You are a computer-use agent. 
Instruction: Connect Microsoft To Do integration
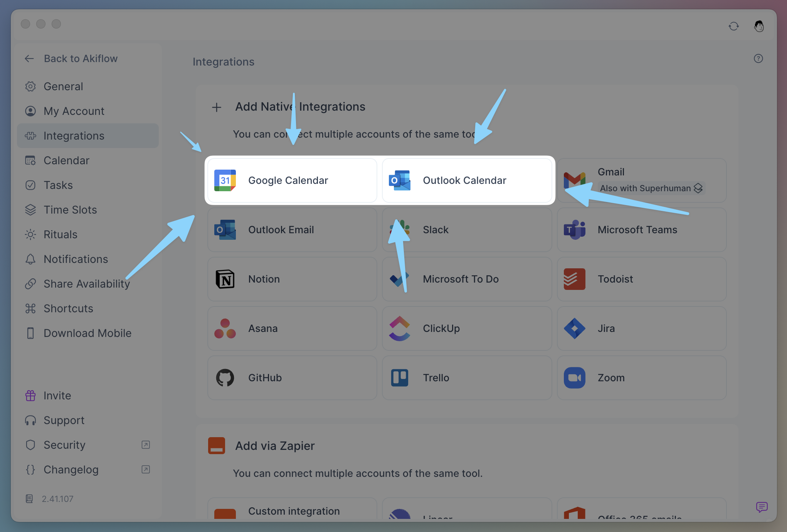pos(467,279)
